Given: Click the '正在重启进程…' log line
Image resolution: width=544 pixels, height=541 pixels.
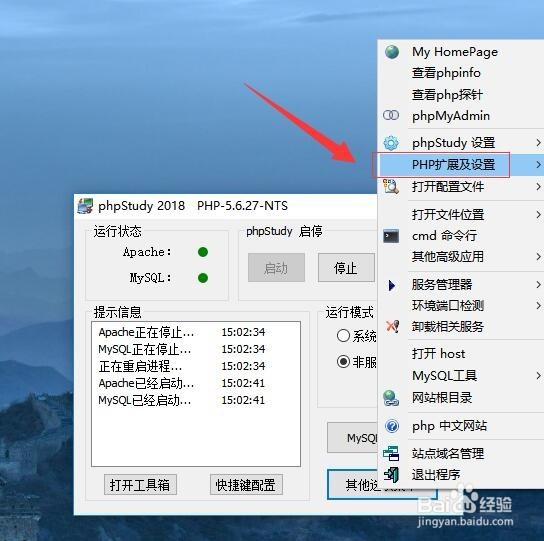Looking at the screenshot, I should coord(182,366).
